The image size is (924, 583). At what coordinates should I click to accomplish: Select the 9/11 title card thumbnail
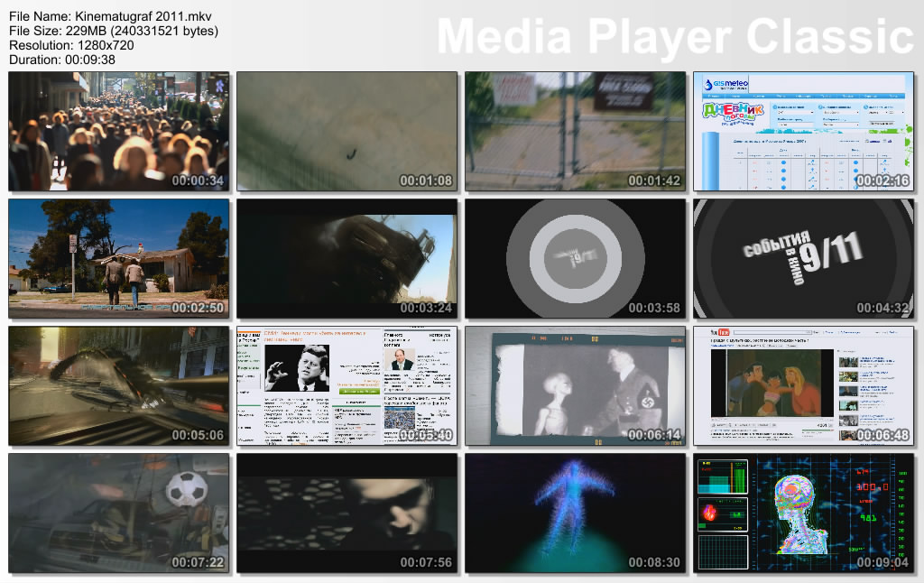coord(803,258)
